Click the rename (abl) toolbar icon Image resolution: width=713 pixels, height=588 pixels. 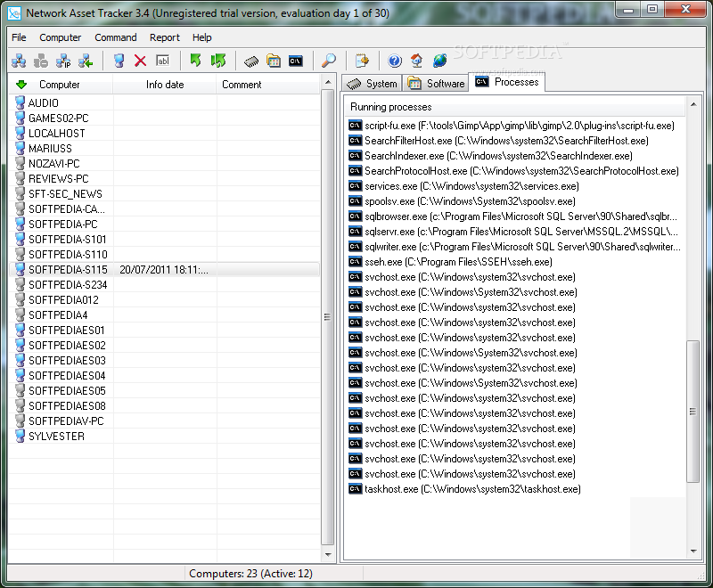(x=162, y=61)
